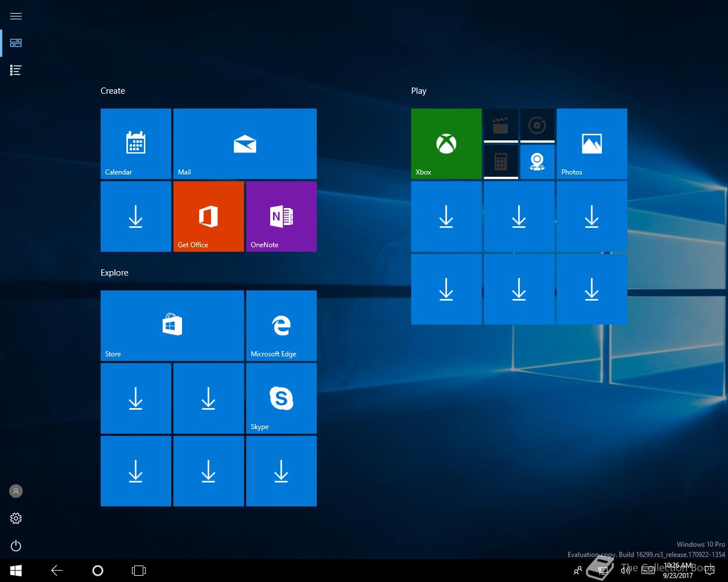Viewport: 728px width, 582px height.
Task: Open the Action Center notification icon
Action: [709, 571]
